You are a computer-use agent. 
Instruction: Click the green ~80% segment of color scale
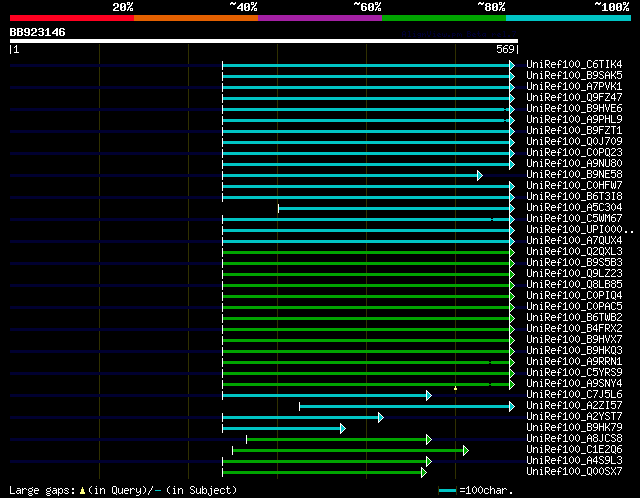click(444, 18)
